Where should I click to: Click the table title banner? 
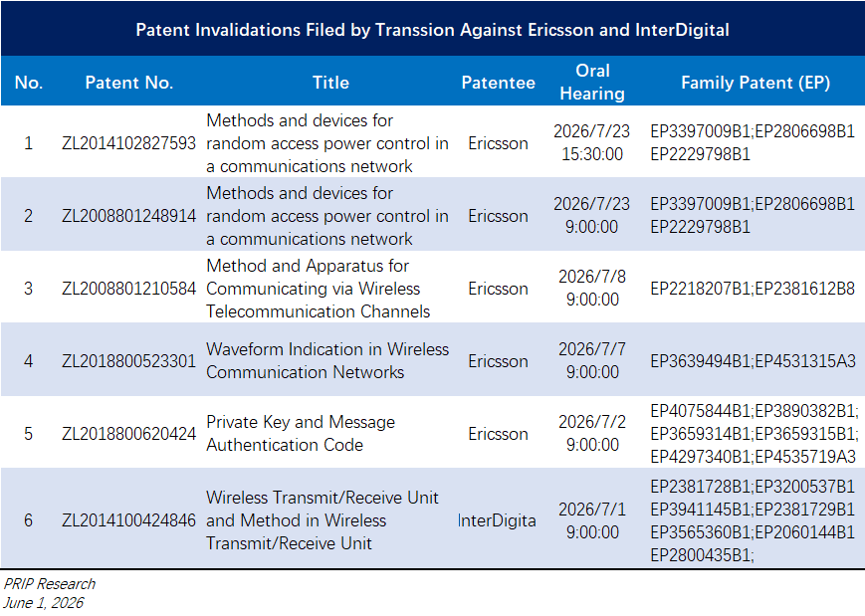pyautogui.click(x=432, y=29)
